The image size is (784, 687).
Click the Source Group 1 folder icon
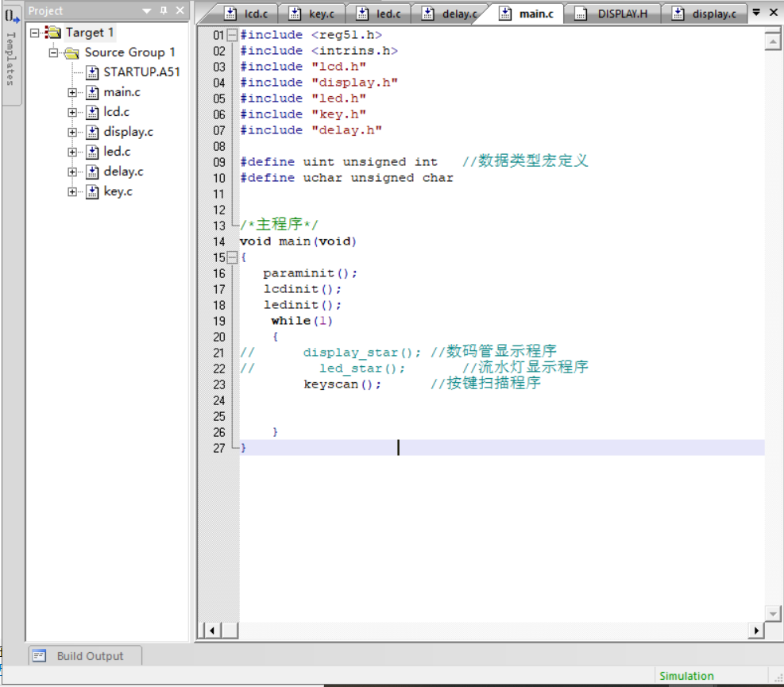[x=72, y=52]
